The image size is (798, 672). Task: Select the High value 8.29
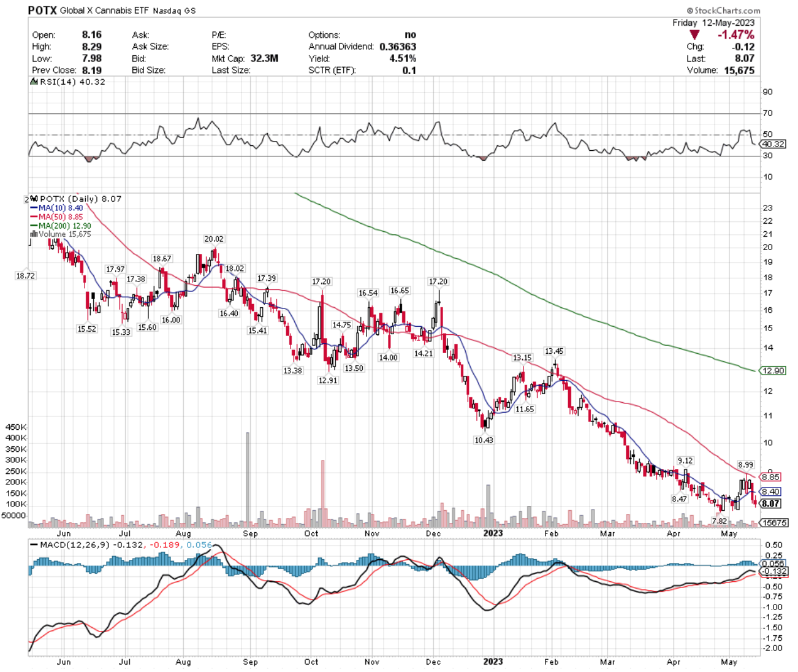point(92,47)
